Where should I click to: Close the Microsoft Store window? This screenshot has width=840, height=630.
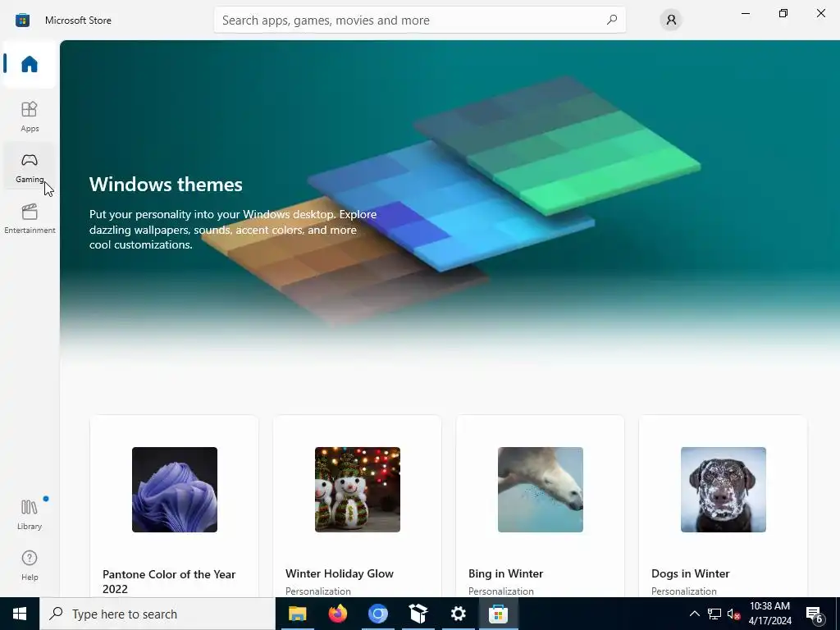pos(820,13)
